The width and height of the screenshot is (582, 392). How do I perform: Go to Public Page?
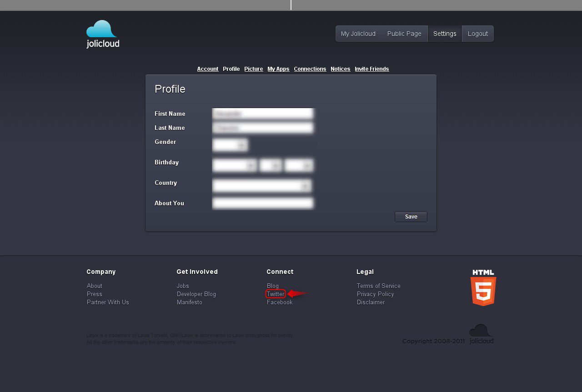[404, 34]
